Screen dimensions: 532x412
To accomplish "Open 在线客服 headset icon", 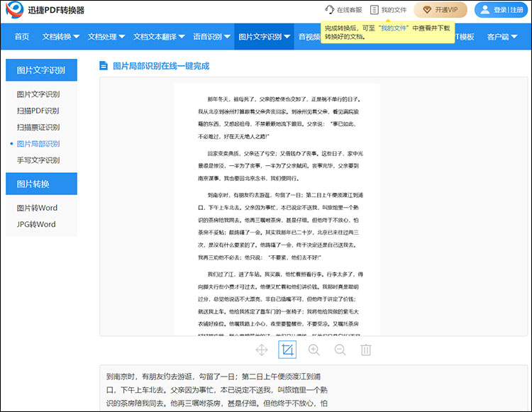I will tap(329, 9).
